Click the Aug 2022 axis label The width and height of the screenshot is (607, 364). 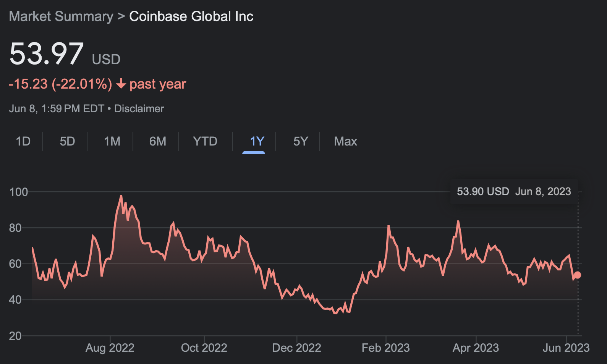[x=110, y=348]
